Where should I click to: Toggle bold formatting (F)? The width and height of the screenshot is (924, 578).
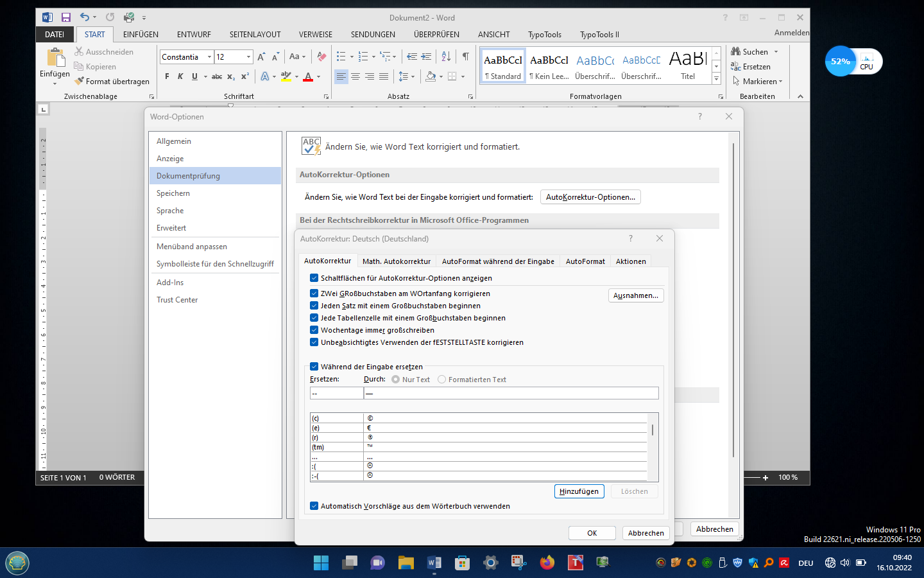167,76
